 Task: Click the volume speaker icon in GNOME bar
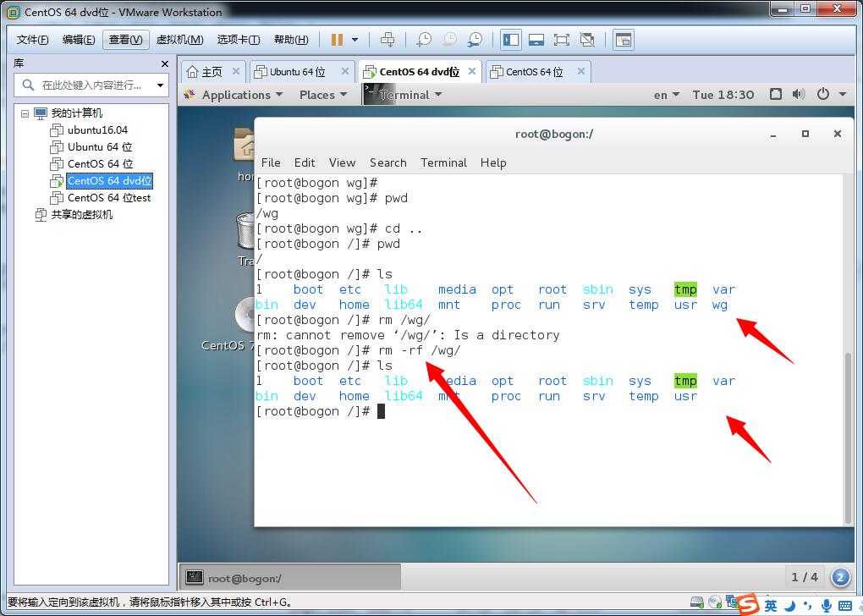[x=799, y=94]
